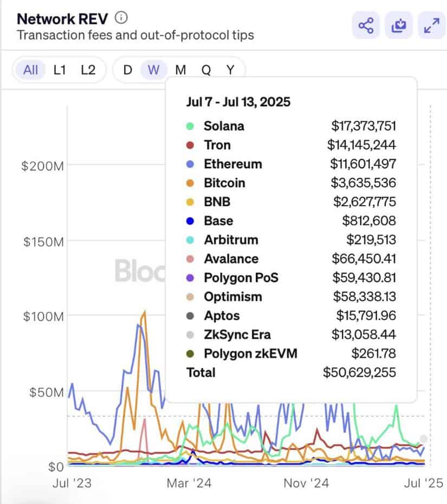Image resolution: width=447 pixels, height=504 pixels.
Task: Select weekly interval W
Action: tap(154, 69)
